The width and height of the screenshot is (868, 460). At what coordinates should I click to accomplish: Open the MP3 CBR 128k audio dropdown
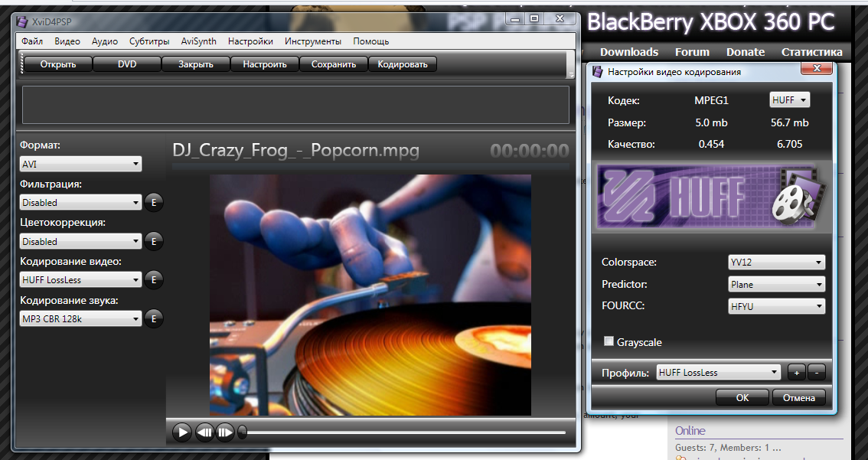click(x=81, y=319)
